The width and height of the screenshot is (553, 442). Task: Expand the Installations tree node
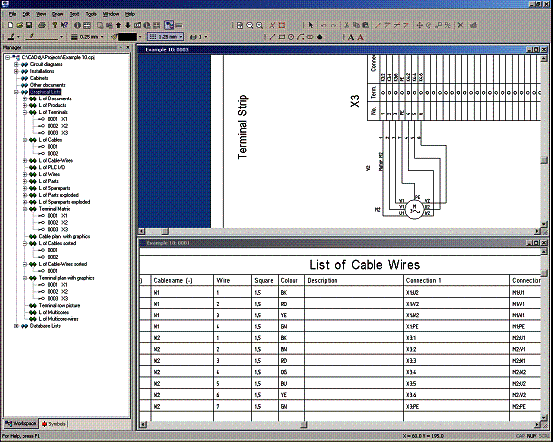[16, 71]
